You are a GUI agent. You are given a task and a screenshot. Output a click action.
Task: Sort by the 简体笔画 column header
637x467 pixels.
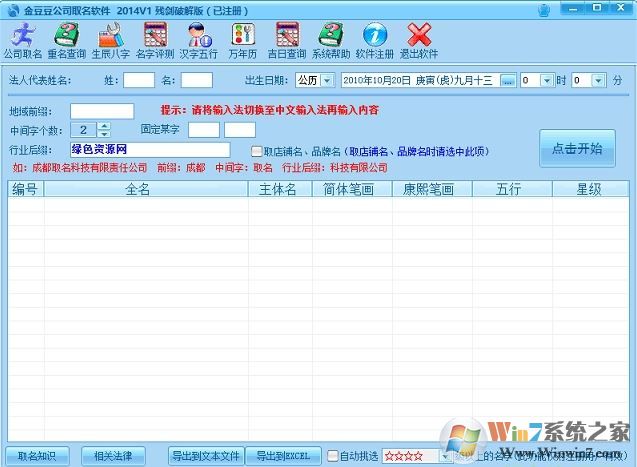pos(352,189)
